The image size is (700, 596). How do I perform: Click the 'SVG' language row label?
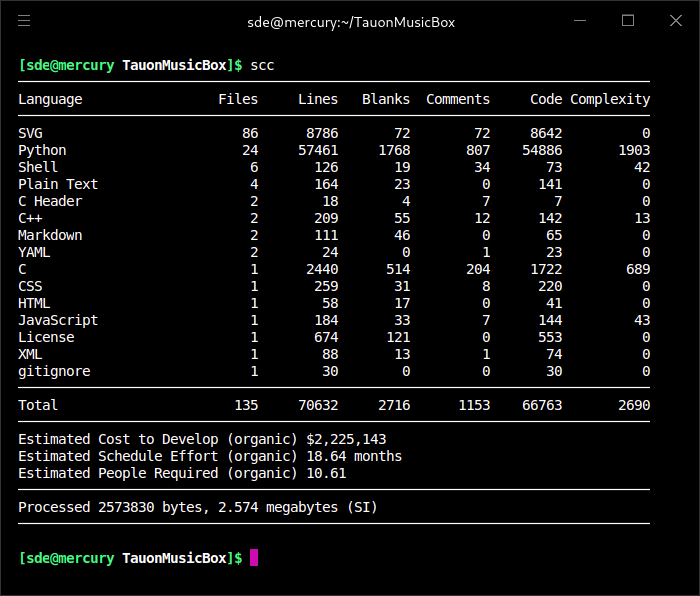(30, 133)
